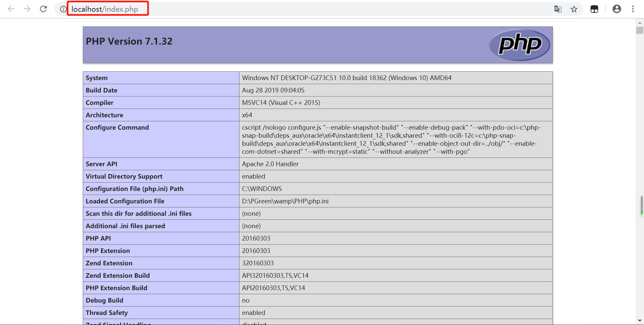Viewport: 644px width, 325px height.
Task: Click the scrollbar down arrow
Action: (x=640, y=321)
